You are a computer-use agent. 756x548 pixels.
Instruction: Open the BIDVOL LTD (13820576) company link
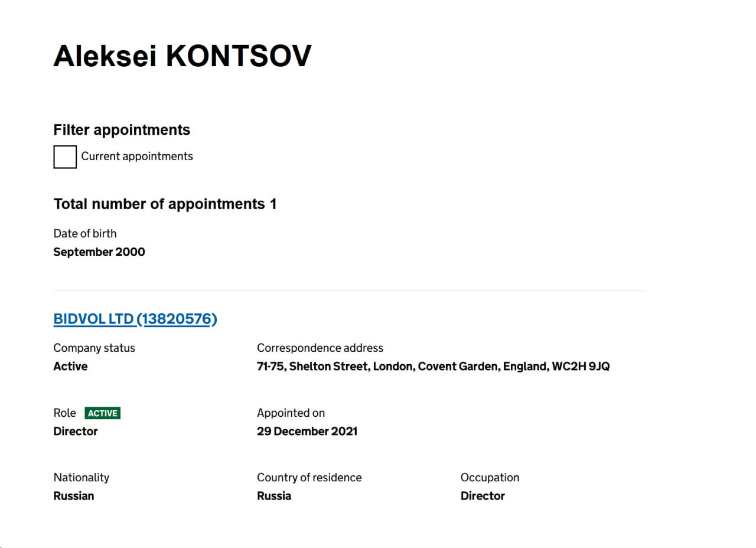tap(135, 319)
